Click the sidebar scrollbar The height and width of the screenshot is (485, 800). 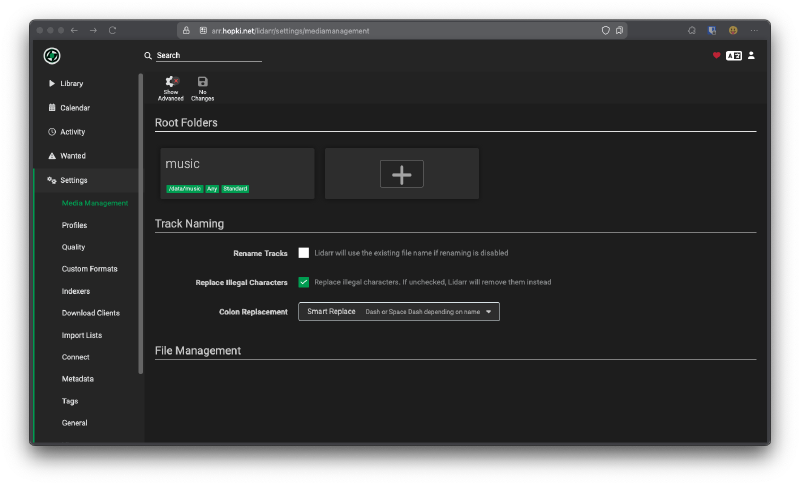141,220
